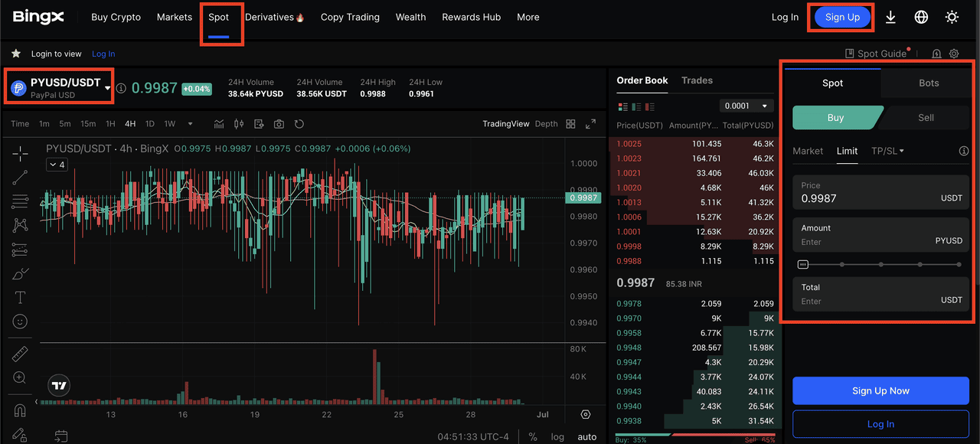This screenshot has width=980, height=444.
Task: Take a chart snapshot with camera icon
Action: (279, 124)
